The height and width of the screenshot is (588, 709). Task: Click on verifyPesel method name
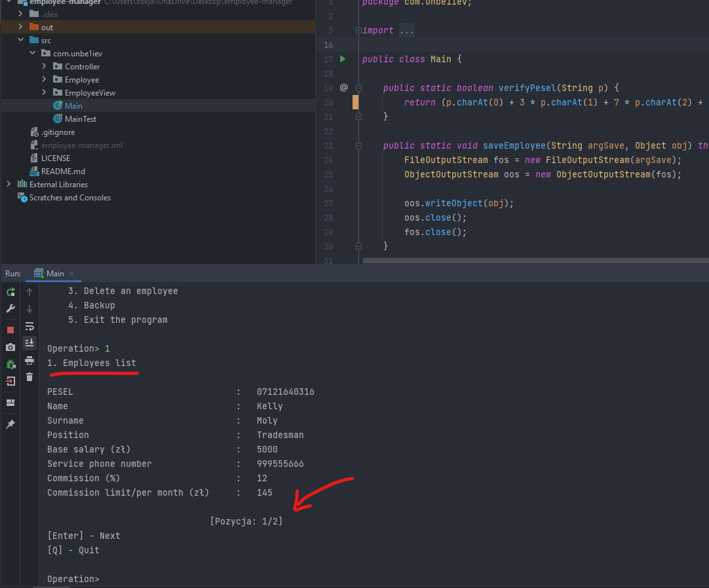click(x=527, y=88)
